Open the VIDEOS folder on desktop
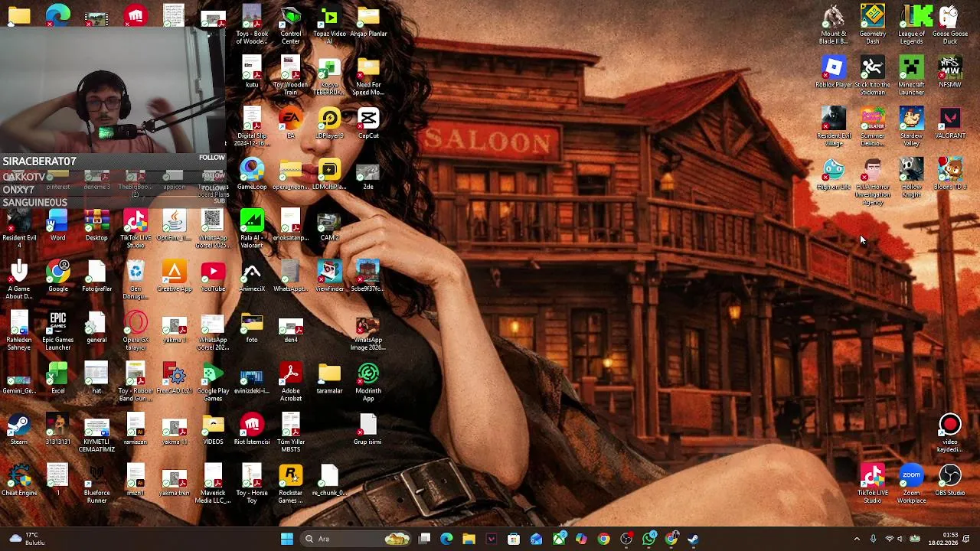 tap(213, 429)
